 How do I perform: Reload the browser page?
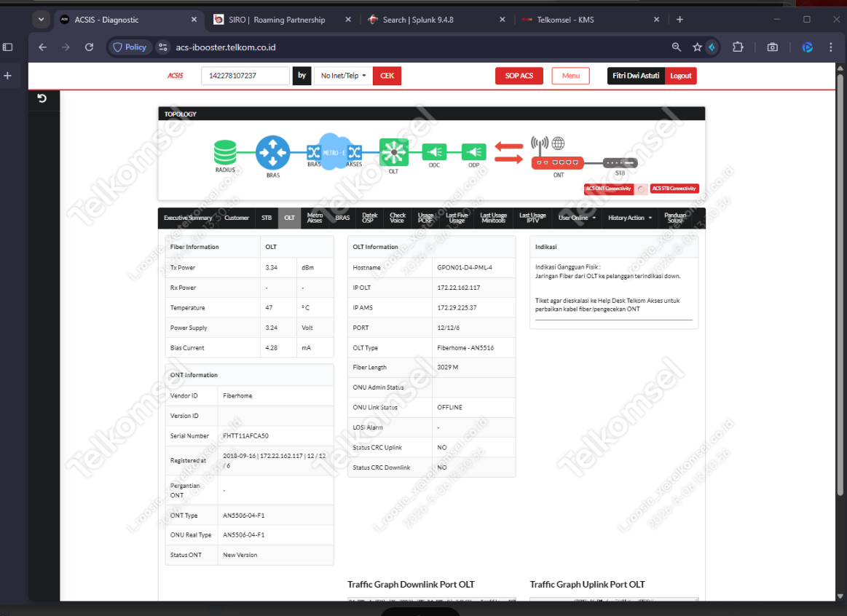(x=89, y=47)
